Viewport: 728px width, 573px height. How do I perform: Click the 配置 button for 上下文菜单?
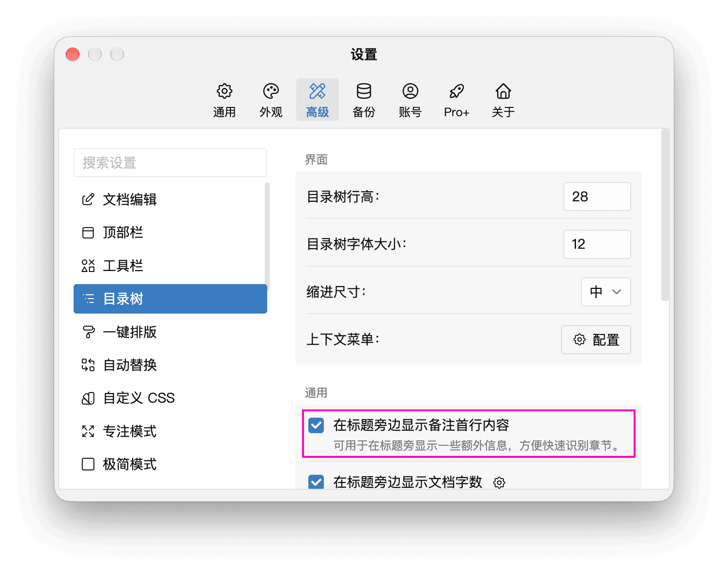point(596,340)
